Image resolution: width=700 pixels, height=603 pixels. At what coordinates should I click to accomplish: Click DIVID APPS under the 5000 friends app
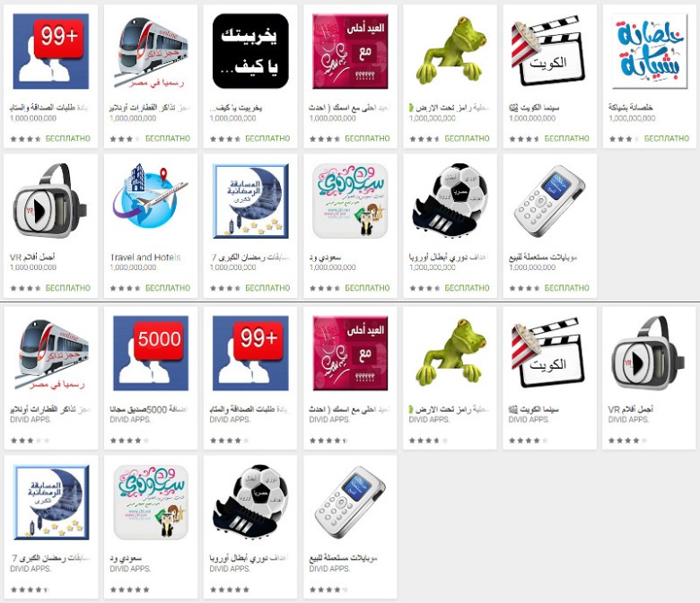point(130,420)
